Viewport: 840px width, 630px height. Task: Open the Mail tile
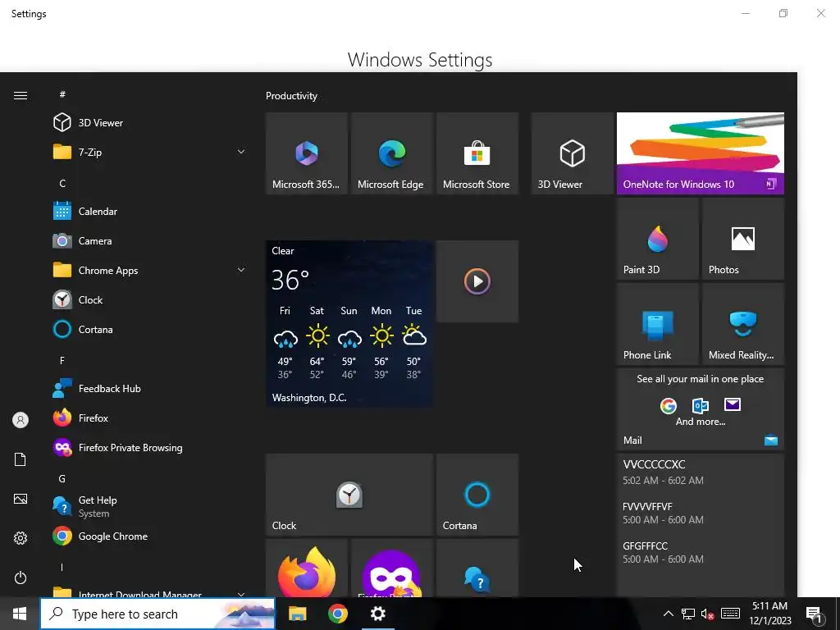coord(701,409)
